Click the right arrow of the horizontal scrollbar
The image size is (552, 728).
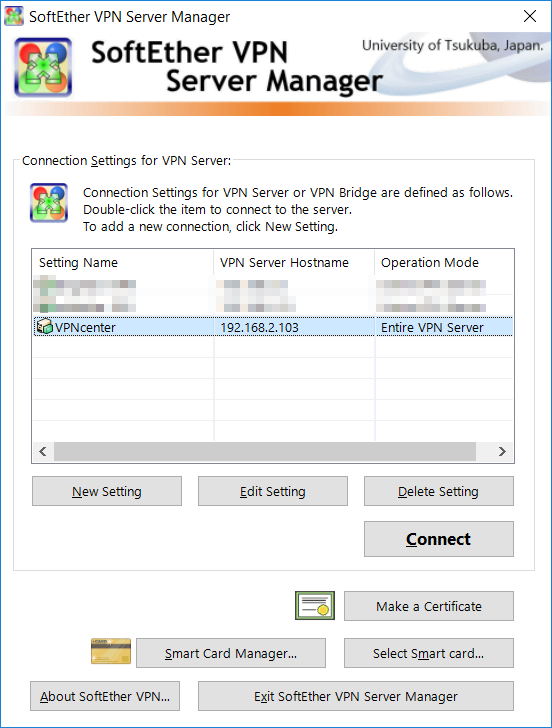pos(502,451)
